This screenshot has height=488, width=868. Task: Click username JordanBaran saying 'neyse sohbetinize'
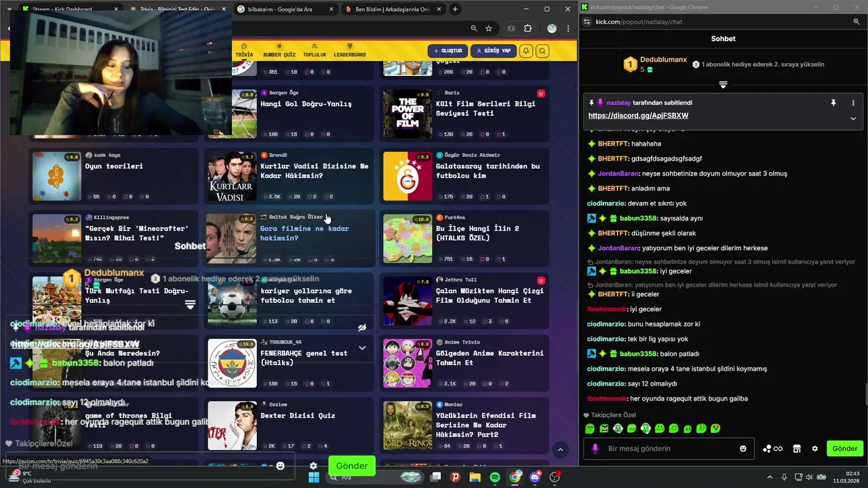(618, 174)
